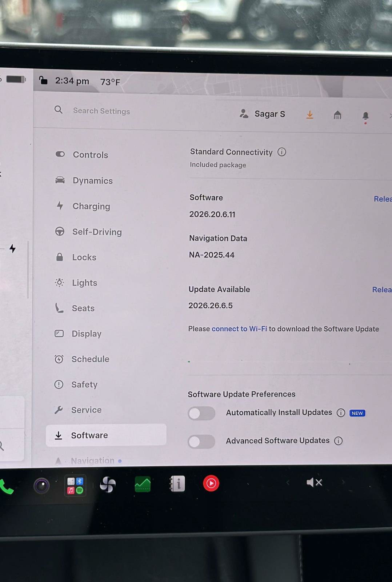Show Standard Connectivity info icon
392x582 pixels.
pyautogui.click(x=282, y=152)
